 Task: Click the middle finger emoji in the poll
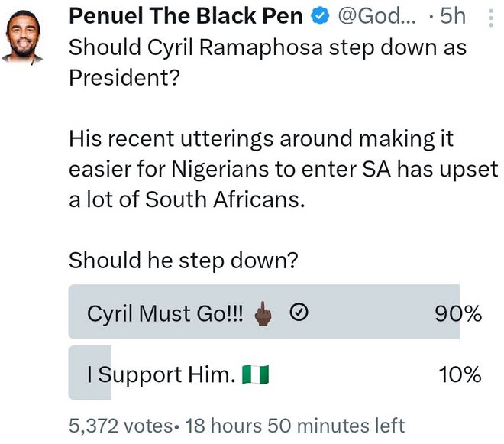pos(262,313)
